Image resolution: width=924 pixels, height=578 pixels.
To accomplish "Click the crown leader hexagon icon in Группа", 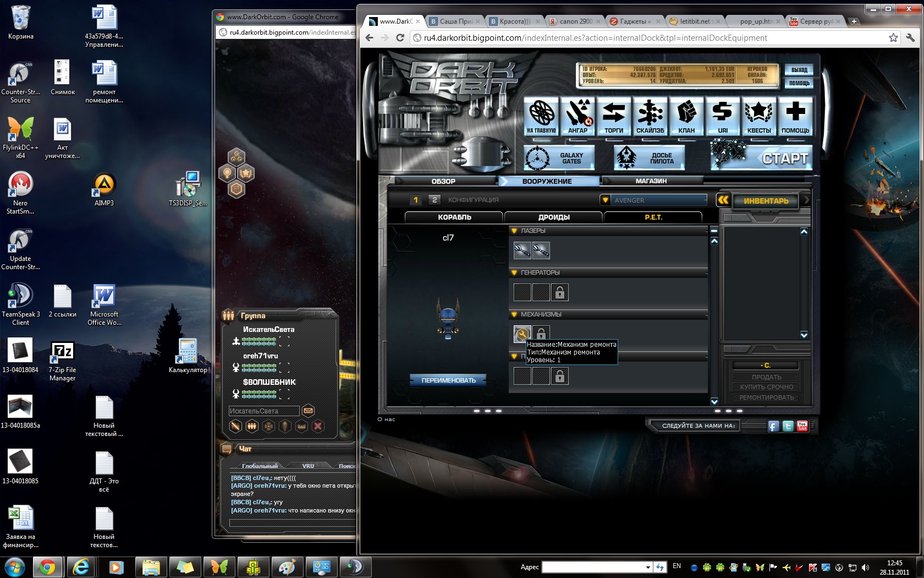I will [x=301, y=426].
